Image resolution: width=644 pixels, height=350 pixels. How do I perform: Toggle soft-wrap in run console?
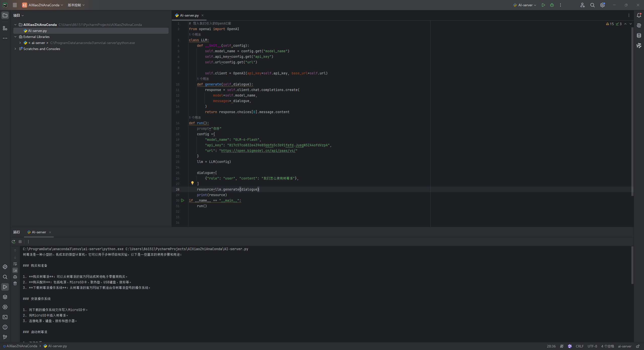(15, 264)
